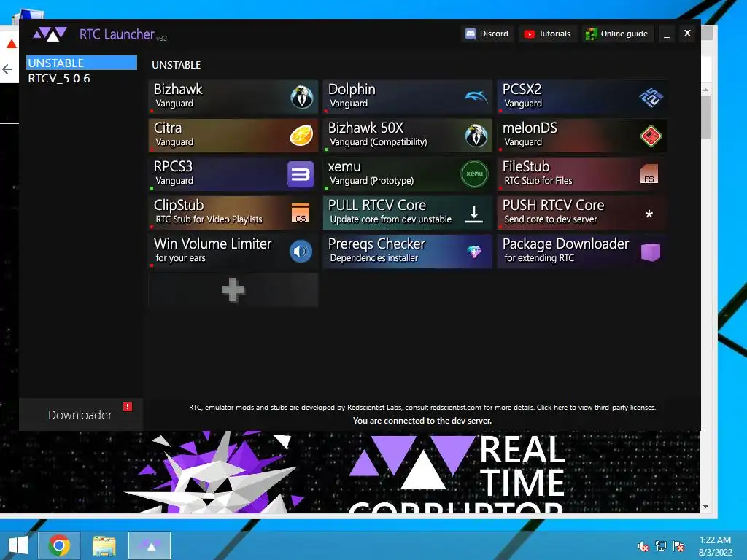The width and height of the screenshot is (747, 560).
Task: Open the Online guide button
Action: point(616,34)
